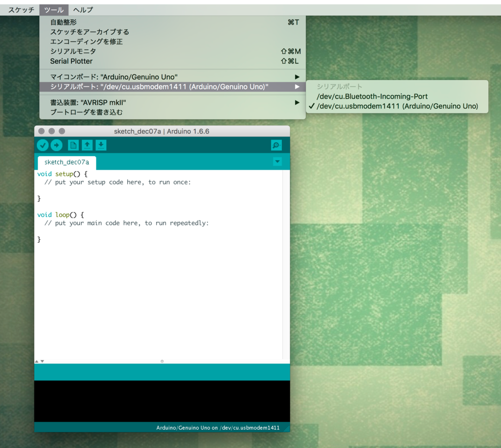Click the console collapse up-arrow

click(37, 361)
